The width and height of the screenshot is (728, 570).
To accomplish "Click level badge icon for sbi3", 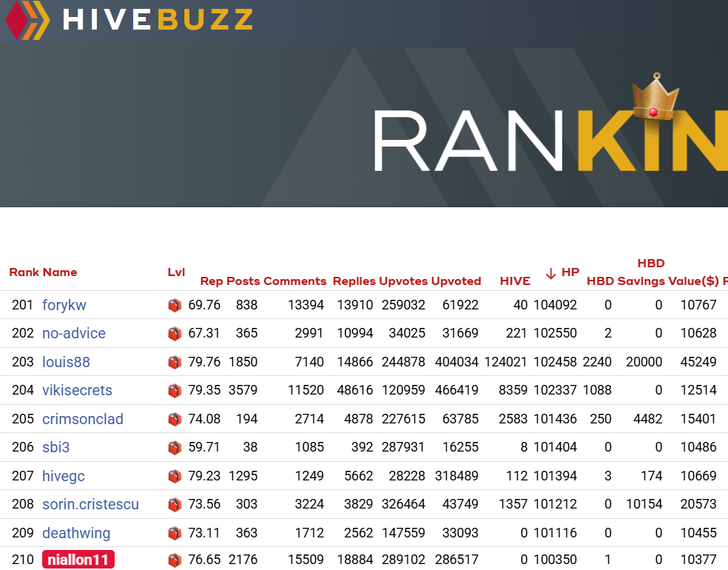I will (x=175, y=447).
